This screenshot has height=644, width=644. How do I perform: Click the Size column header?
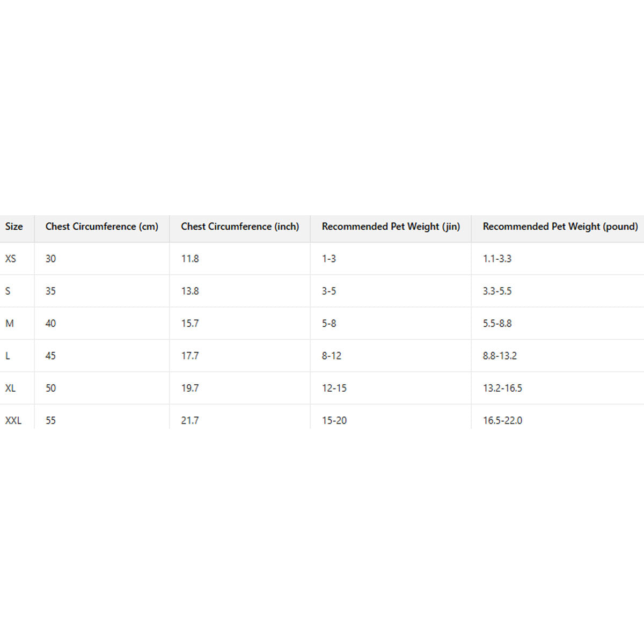click(x=14, y=226)
